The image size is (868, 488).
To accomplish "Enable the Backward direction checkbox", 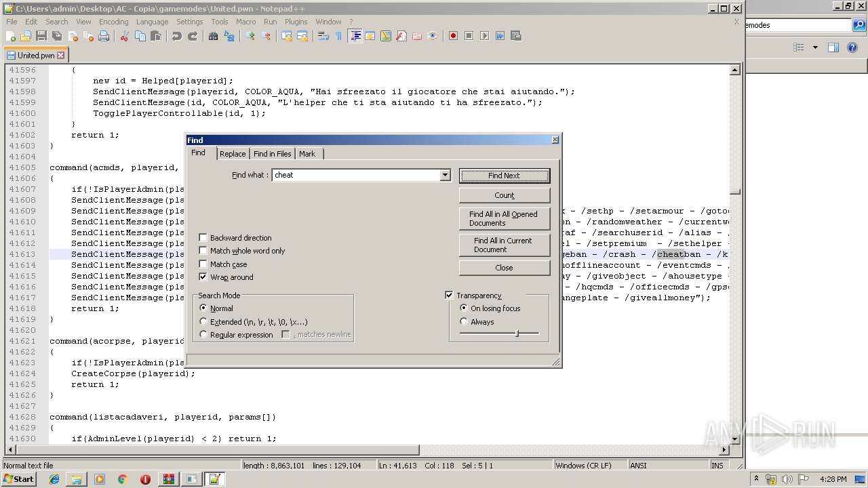I will pos(203,238).
